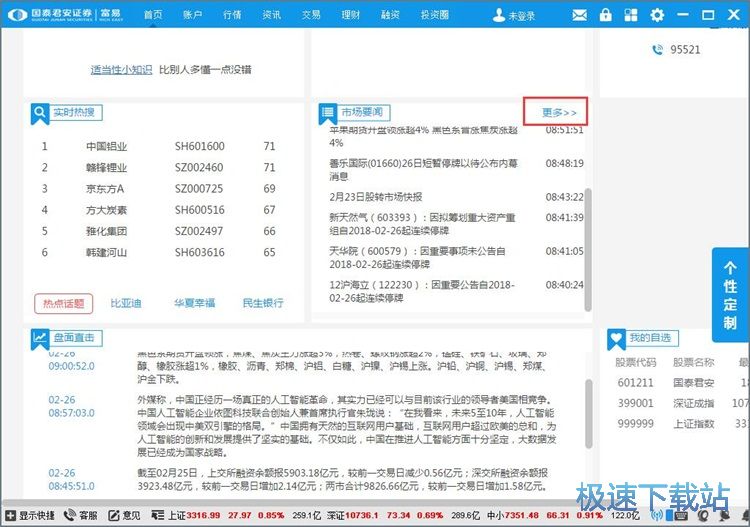This screenshot has width=750, height=527.
Task: Open 理财 tab
Action: tap(351, 15)
